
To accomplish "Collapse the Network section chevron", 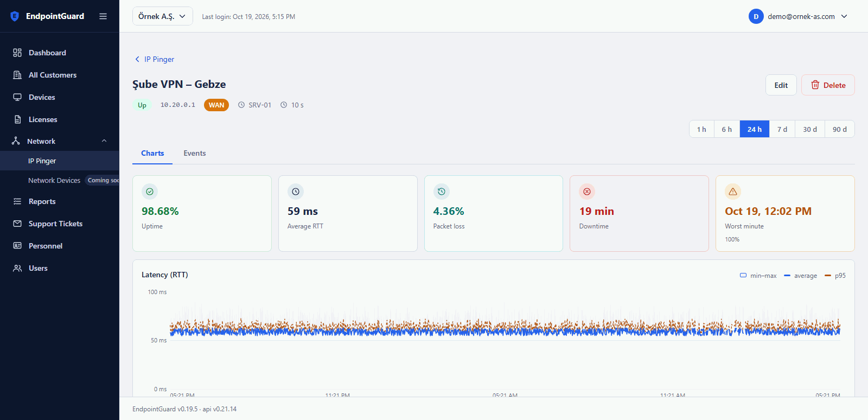I will 104,141.
